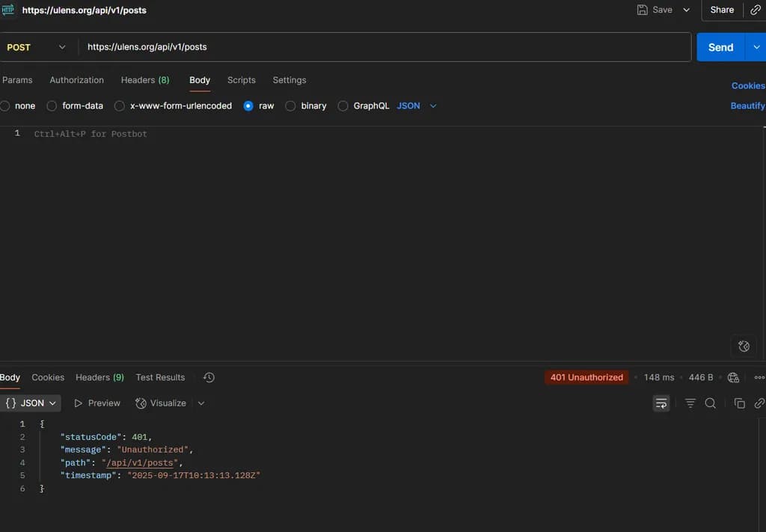Toggle word wrap in response body

pos(661,403)
